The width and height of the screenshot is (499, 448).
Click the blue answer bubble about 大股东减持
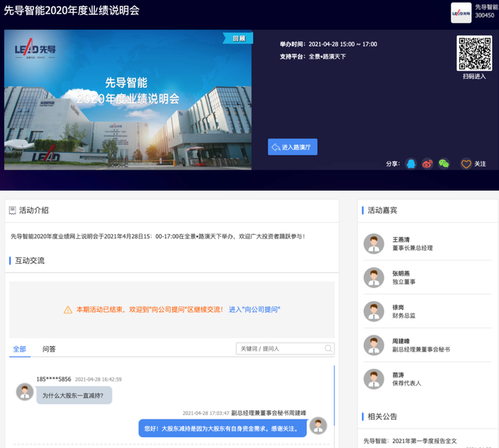pyautogui.click(x=222, y=429)
